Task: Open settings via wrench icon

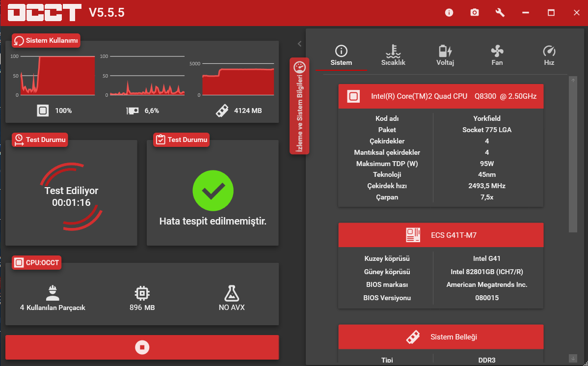Action: tap(500, 12)
